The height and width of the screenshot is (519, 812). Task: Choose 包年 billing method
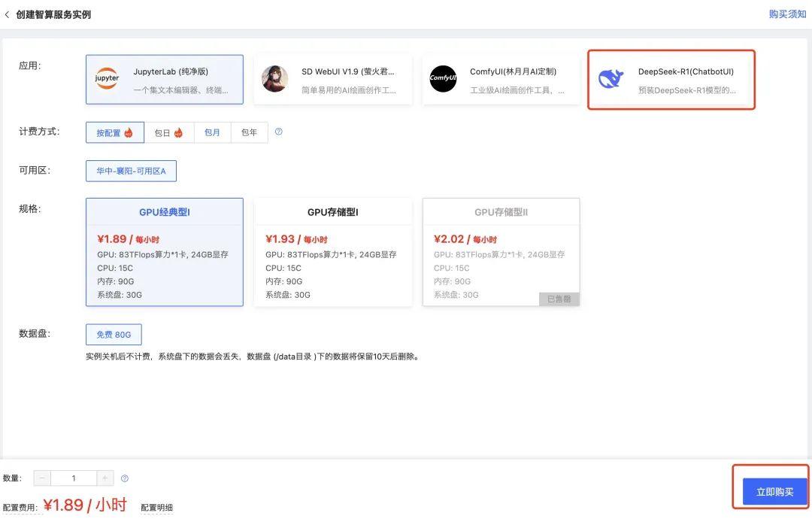[249, 132]
